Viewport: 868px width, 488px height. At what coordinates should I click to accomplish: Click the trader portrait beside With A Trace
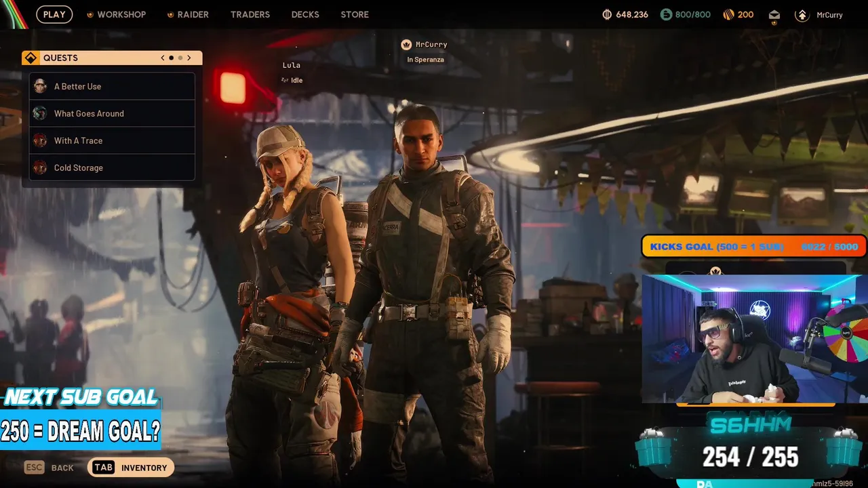(x=40, y=140)
